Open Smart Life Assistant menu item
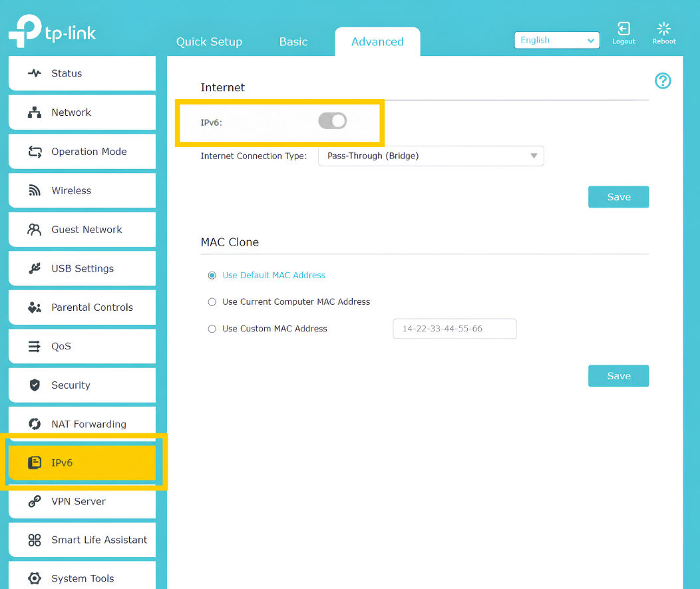The width and height of the screenshot is (700, 589). (82, 540)
